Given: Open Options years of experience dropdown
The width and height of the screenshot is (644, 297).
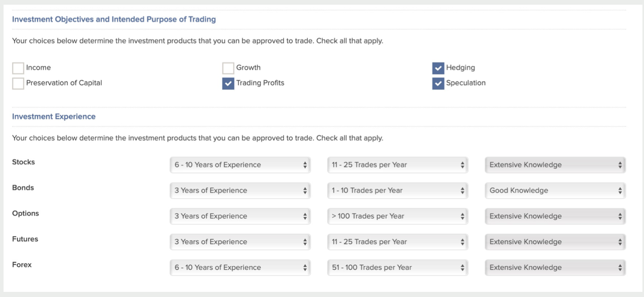Looking at the screenshot, I should point(240,216).
